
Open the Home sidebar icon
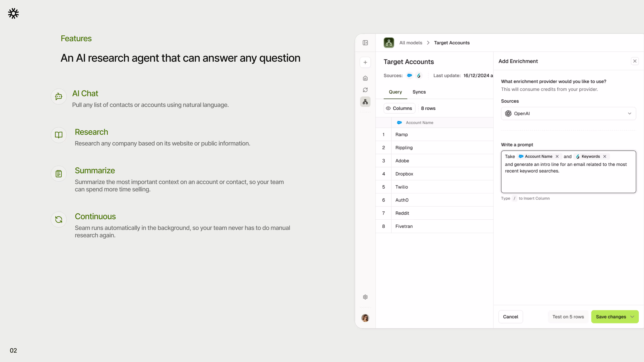pyautogui.click(x=365, y=78)
